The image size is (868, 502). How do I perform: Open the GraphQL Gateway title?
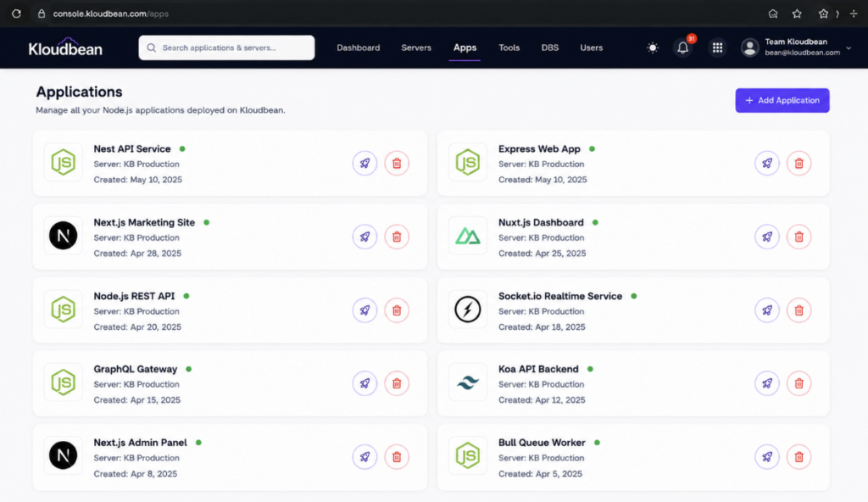tap(135, 369)
